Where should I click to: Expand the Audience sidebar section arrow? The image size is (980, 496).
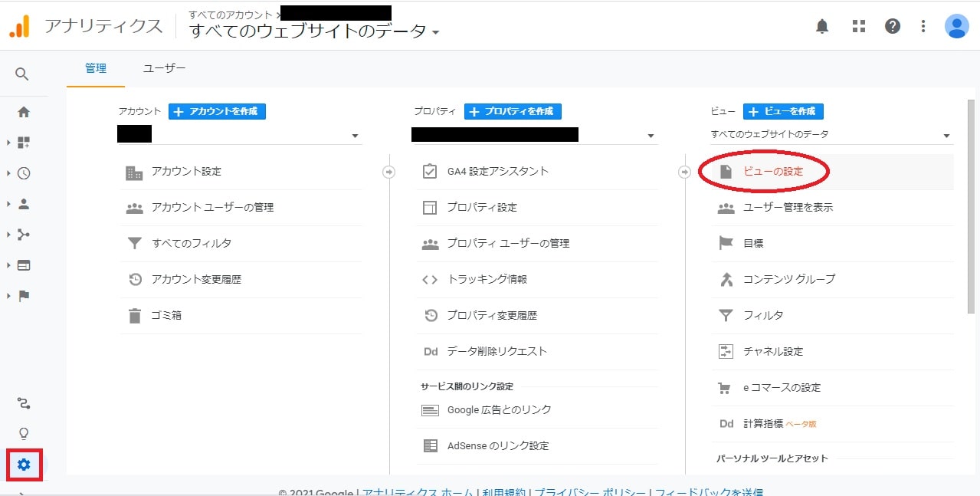(x=8, y=204)
